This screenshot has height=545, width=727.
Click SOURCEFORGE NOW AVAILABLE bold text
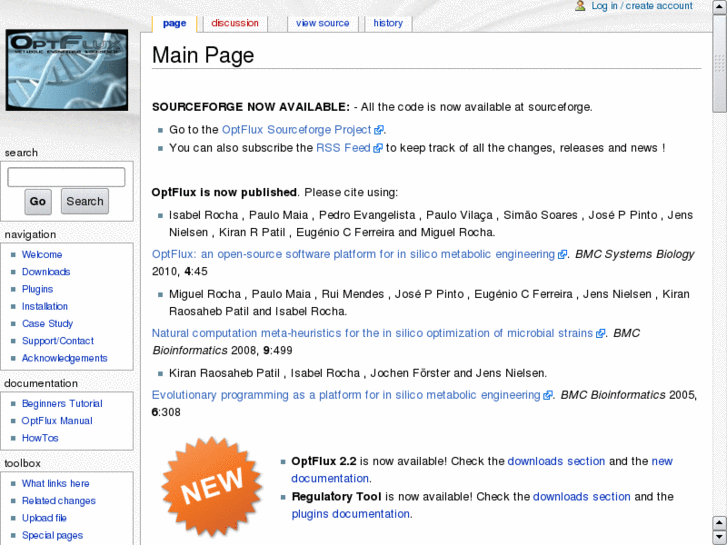click(x=251, y=107)
